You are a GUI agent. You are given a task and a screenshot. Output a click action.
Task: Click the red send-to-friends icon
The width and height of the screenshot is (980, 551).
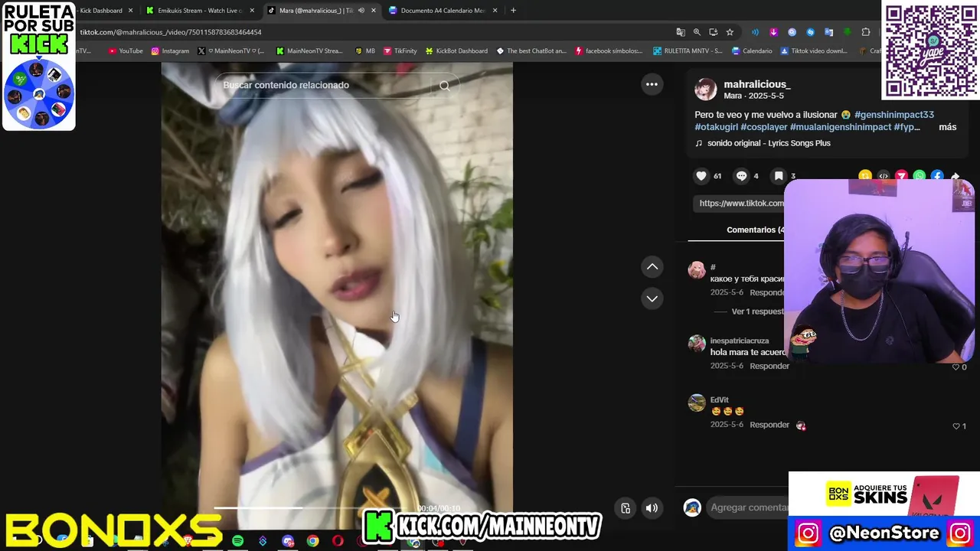pos(901,176)
